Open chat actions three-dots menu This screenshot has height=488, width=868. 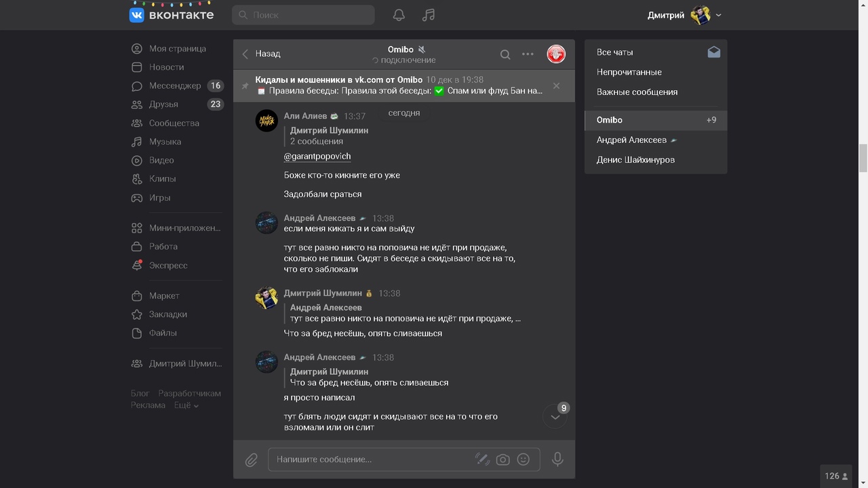tap(528, 54)
